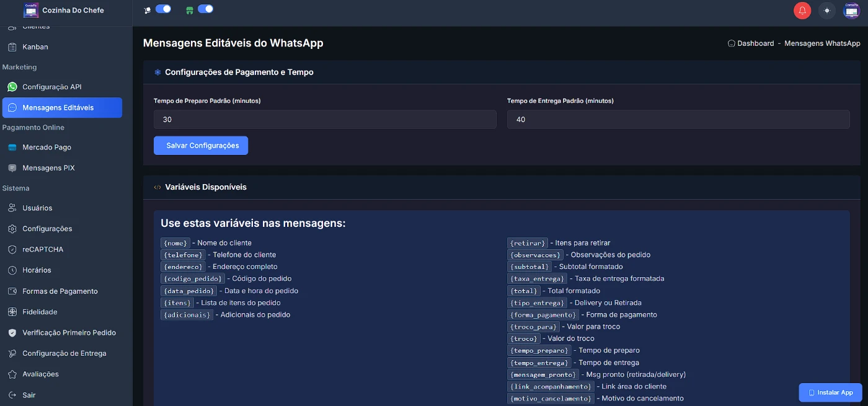Click the Avaliações star icon

(12, 374)
